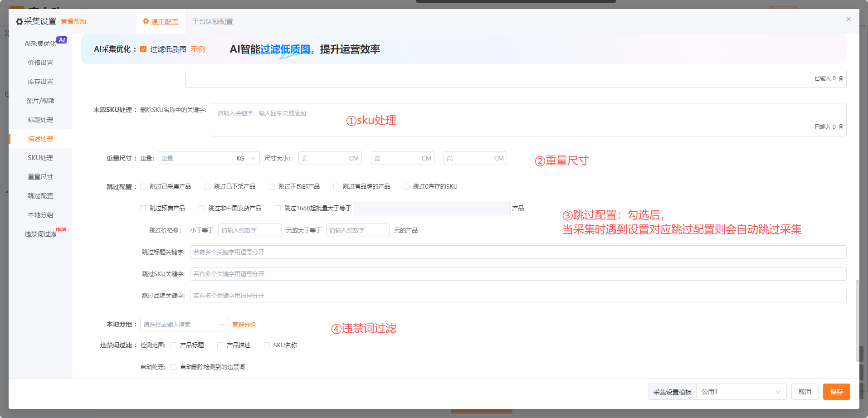The image size is (868, 418).
Task: Select AI采集优化 in sidebar
Action: tap(40, 43)
